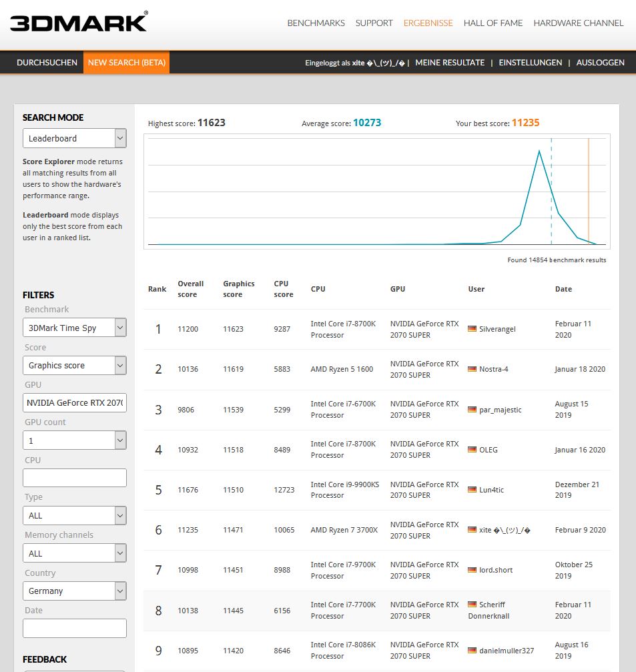Screen dimensions: 636x672
Task: Click the 3DMARK logo
Action: (79, 21)
